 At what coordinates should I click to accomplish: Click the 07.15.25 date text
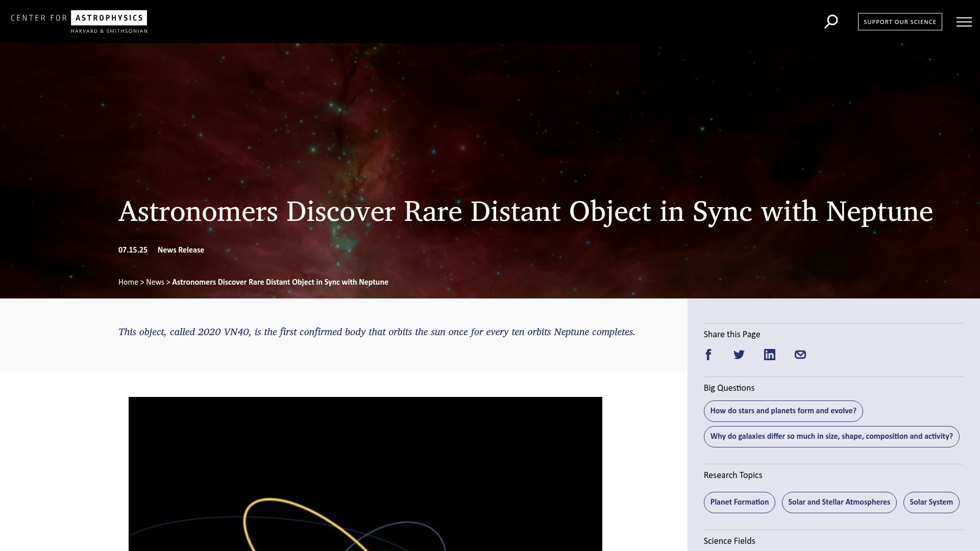(x=133, y=250)
